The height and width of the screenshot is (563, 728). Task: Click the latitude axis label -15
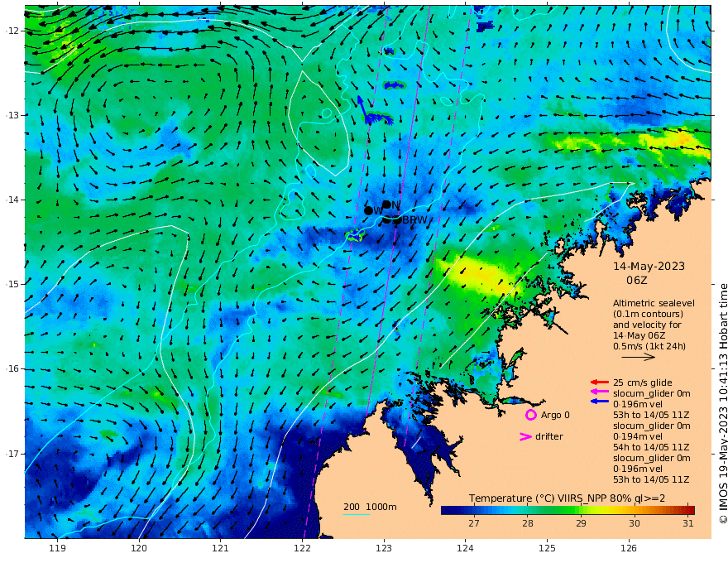(x=12, y=284)
